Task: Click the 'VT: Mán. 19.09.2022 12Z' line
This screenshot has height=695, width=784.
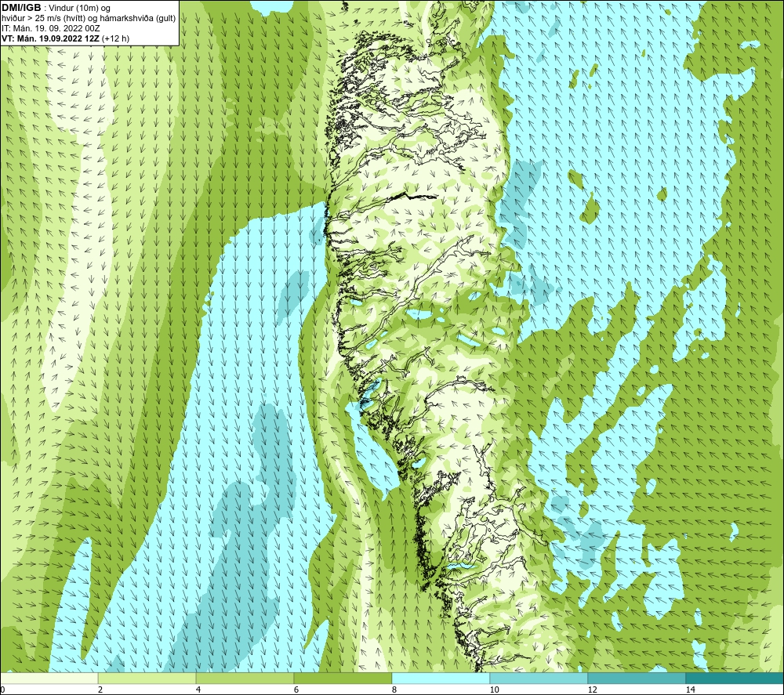Action: coord(50,38)
